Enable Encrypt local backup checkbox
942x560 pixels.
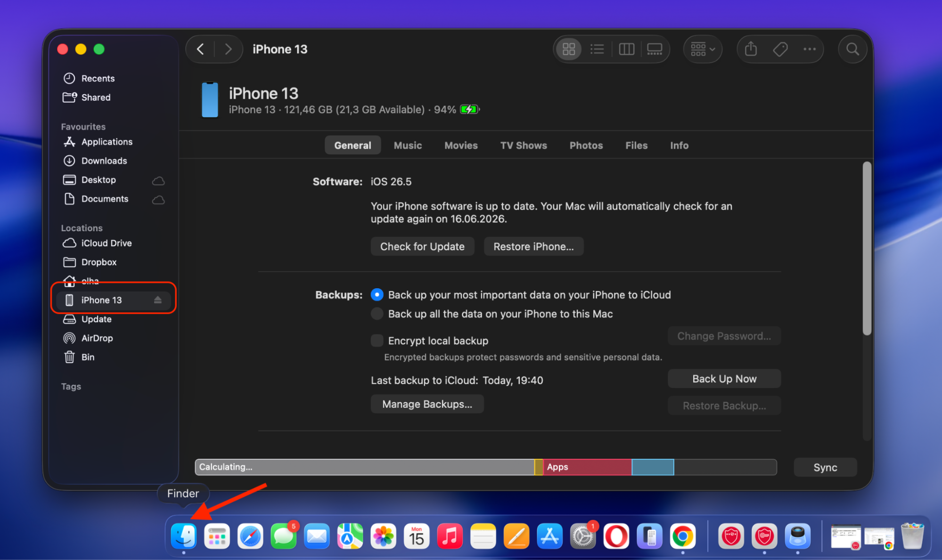(x=377, y=341)
